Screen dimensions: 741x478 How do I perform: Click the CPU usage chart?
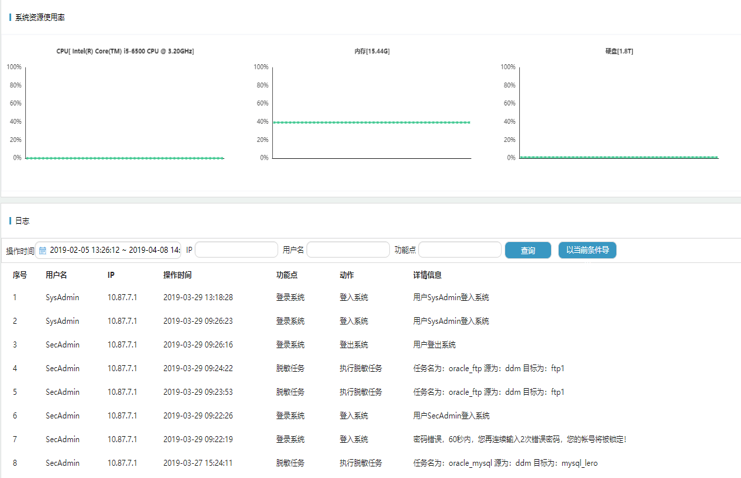click(x=124, y=112)
